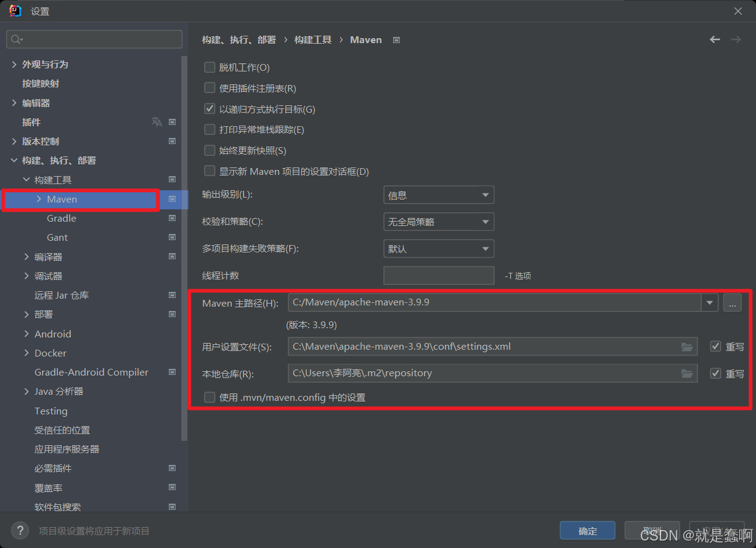Viewport: 756px width, 548px height.
Task: Click the search magnifier icon in settings search
Action: click(x=16, y=39)
